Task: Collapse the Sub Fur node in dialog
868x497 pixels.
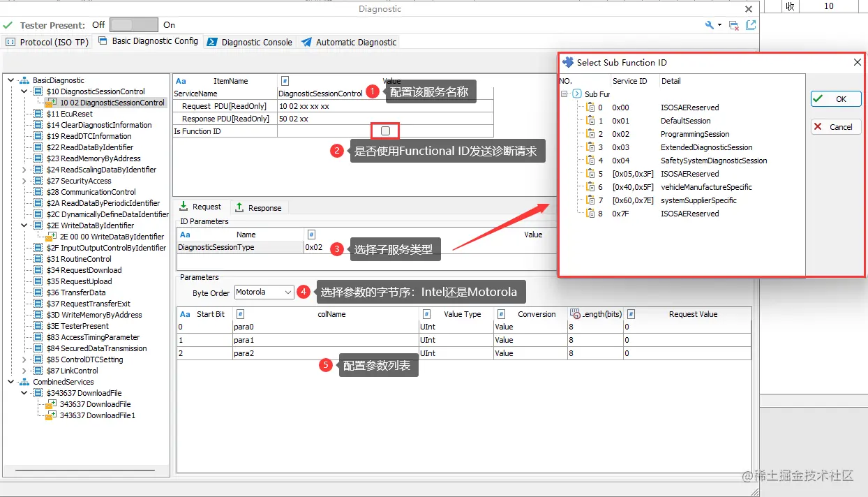Action: pyautogui.click(x=564, y=94)
